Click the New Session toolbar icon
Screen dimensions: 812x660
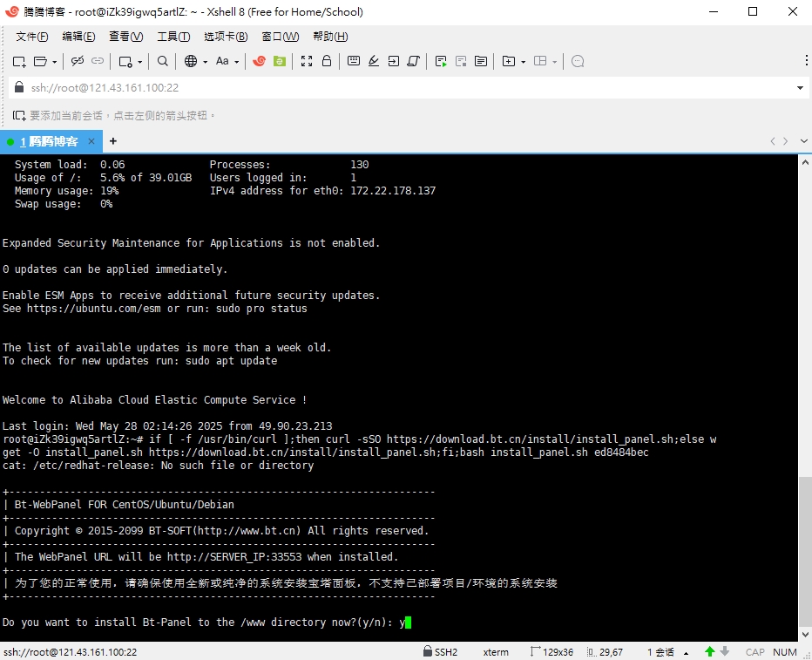[x=19, y=61]
